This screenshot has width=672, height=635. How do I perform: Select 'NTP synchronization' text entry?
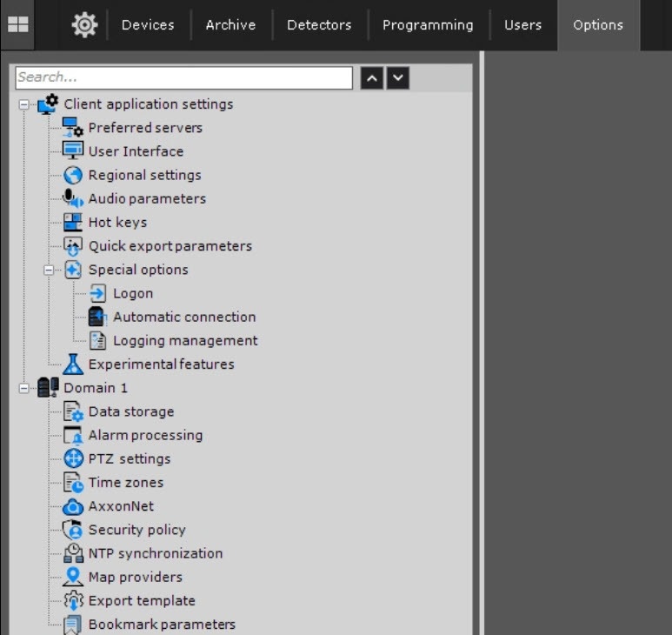click(x=156, y=554)
